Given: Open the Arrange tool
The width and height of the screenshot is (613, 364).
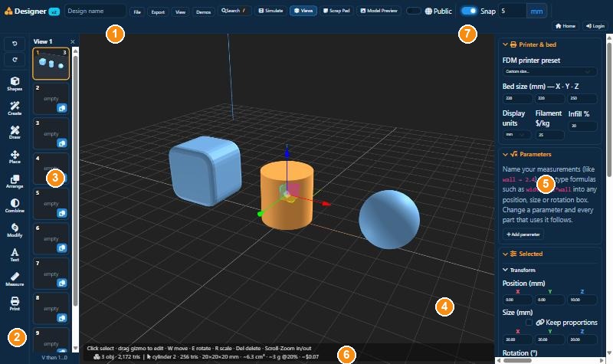Looking at the screenshot, I should pos(15,181).
